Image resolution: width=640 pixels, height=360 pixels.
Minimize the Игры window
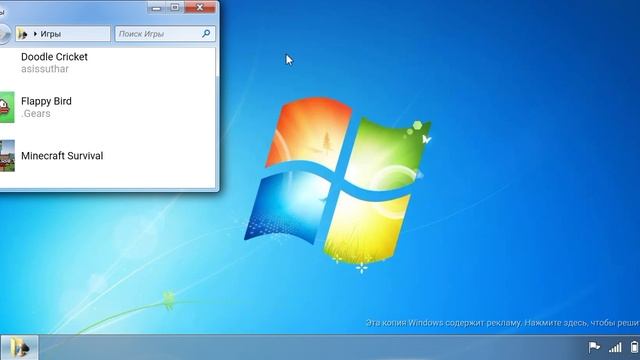pos(156,7)
